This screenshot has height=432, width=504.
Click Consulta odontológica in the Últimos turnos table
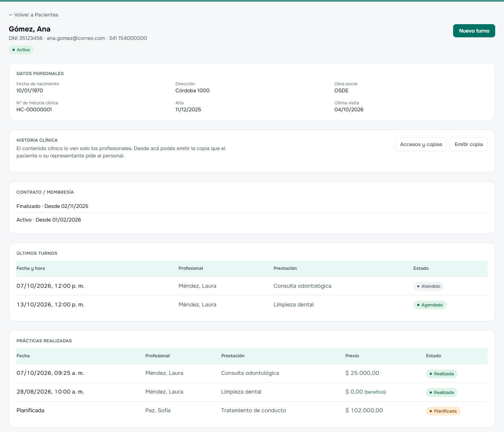tap(302, 286)
